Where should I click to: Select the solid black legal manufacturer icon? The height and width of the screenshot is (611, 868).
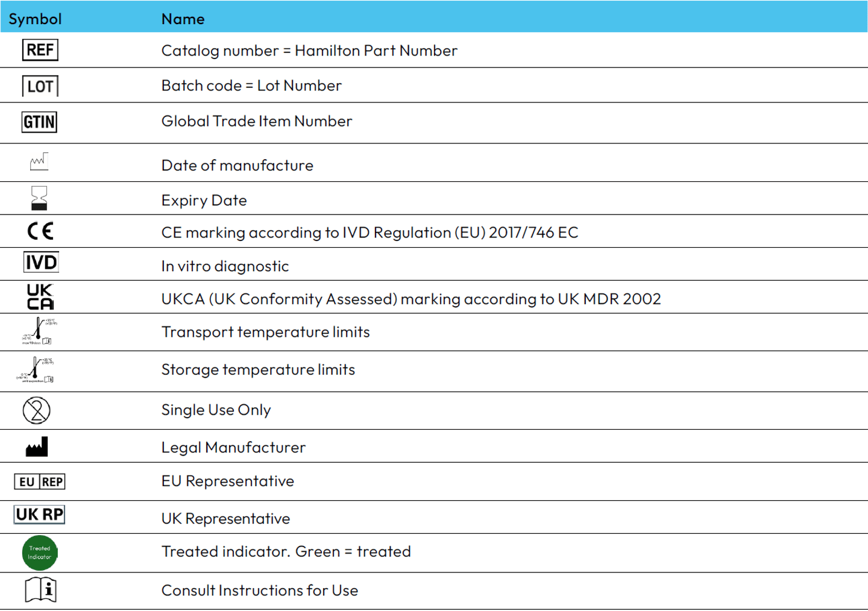37,446
